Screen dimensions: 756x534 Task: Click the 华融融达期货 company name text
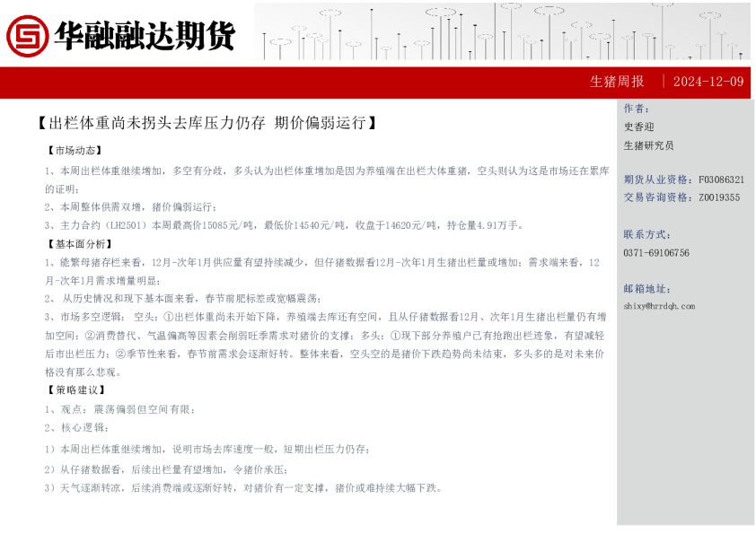tap(145, 36)
